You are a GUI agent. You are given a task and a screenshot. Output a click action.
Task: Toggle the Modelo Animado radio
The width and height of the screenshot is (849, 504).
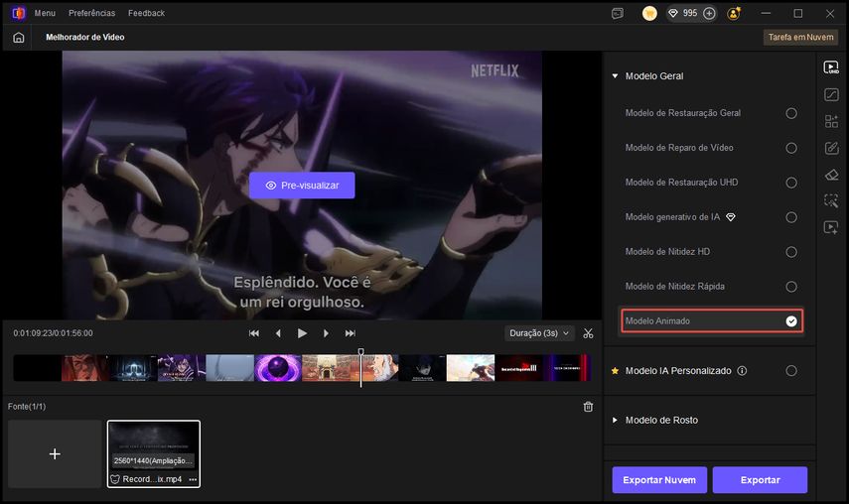[791, 321]
